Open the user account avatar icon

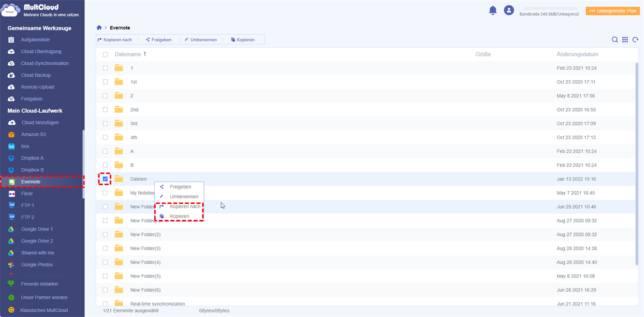(508, 10)
